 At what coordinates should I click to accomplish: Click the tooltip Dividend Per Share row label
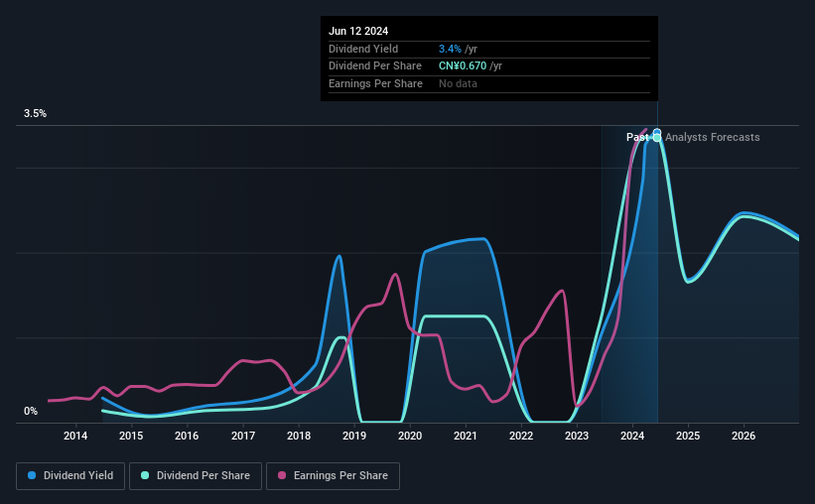click(x=375, y=66)
